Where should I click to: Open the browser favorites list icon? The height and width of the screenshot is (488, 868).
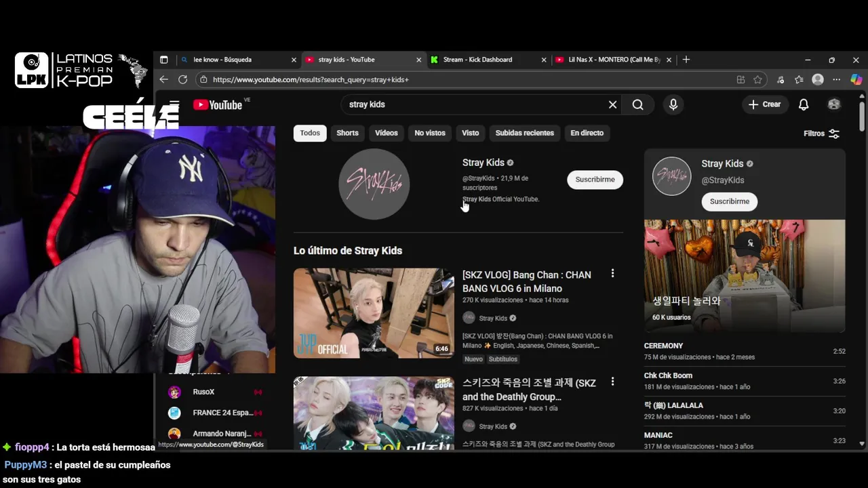click(799, 79)
